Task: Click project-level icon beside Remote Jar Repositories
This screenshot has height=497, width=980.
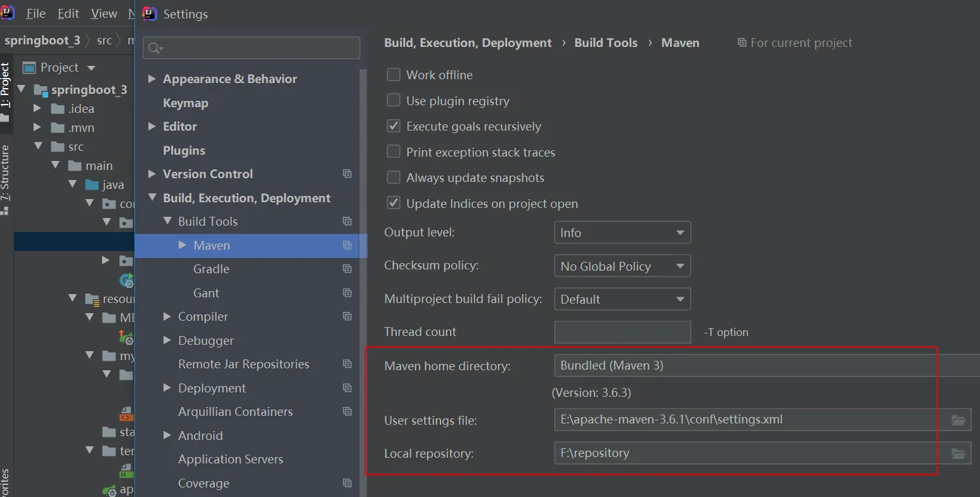Action: (347, 364)
